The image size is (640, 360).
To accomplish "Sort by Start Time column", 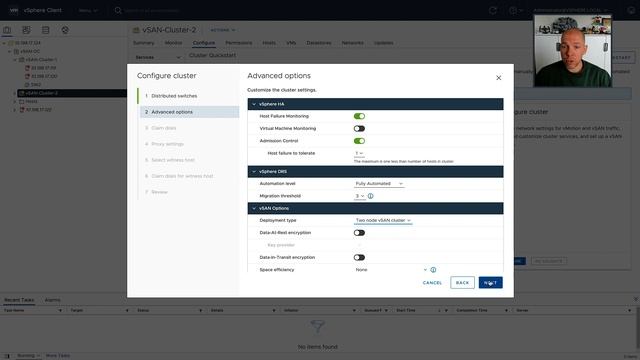I will 406,311.
